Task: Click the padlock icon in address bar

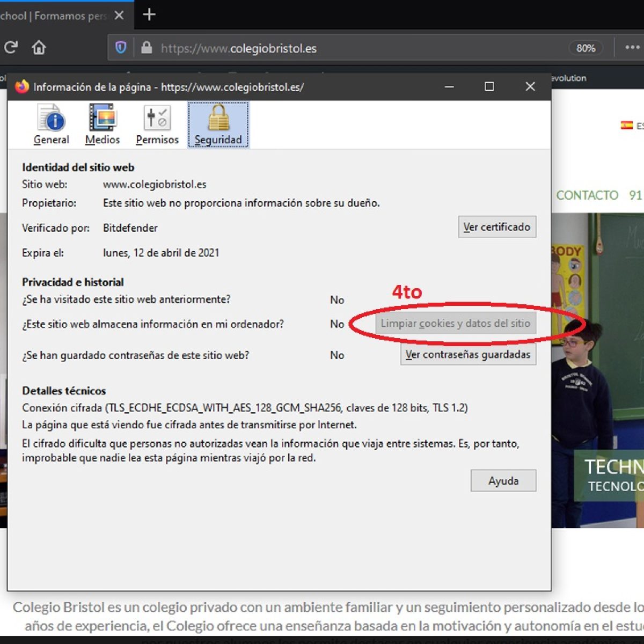Action: (147, 48)
